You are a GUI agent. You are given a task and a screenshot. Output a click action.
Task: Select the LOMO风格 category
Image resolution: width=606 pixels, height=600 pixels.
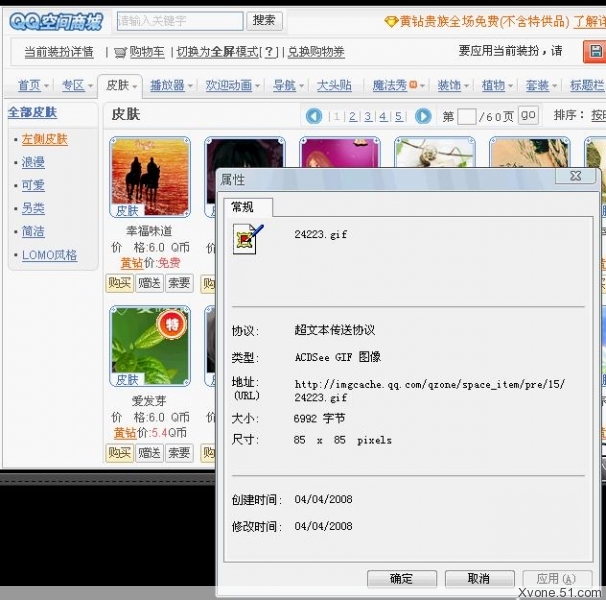[49, 255]
